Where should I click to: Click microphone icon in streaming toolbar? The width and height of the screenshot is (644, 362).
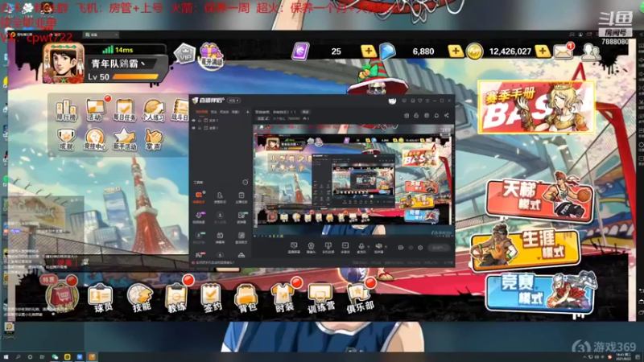coord(361,246)
